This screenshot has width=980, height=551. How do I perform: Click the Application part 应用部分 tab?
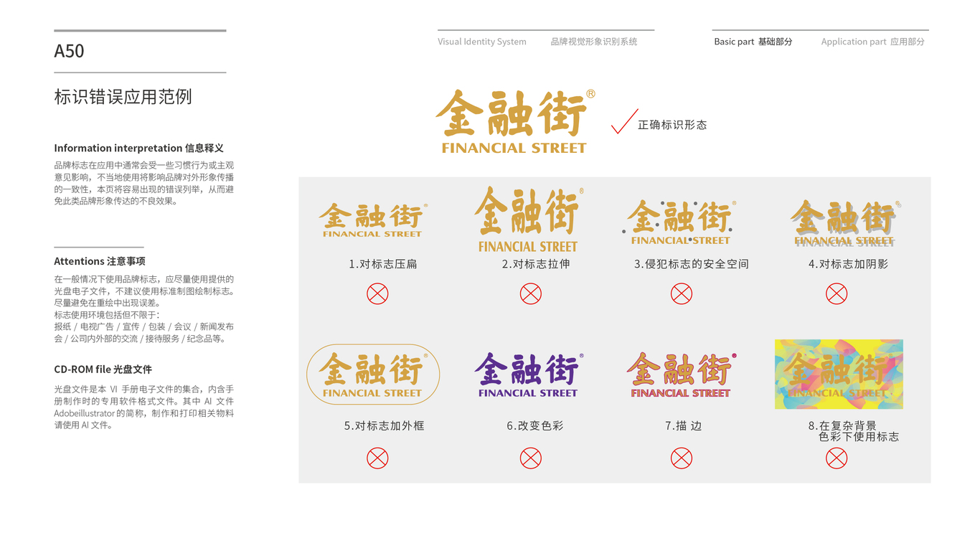pos(873,42)
